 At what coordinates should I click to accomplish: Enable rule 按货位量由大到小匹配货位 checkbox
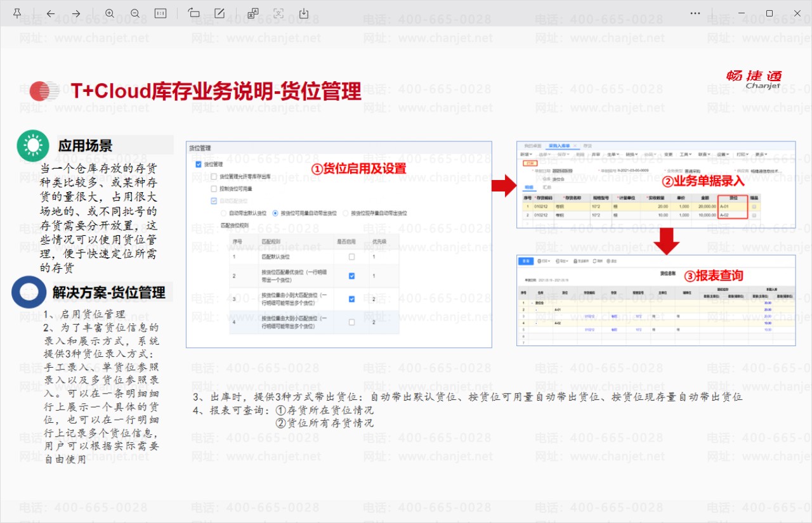point(351,322)
